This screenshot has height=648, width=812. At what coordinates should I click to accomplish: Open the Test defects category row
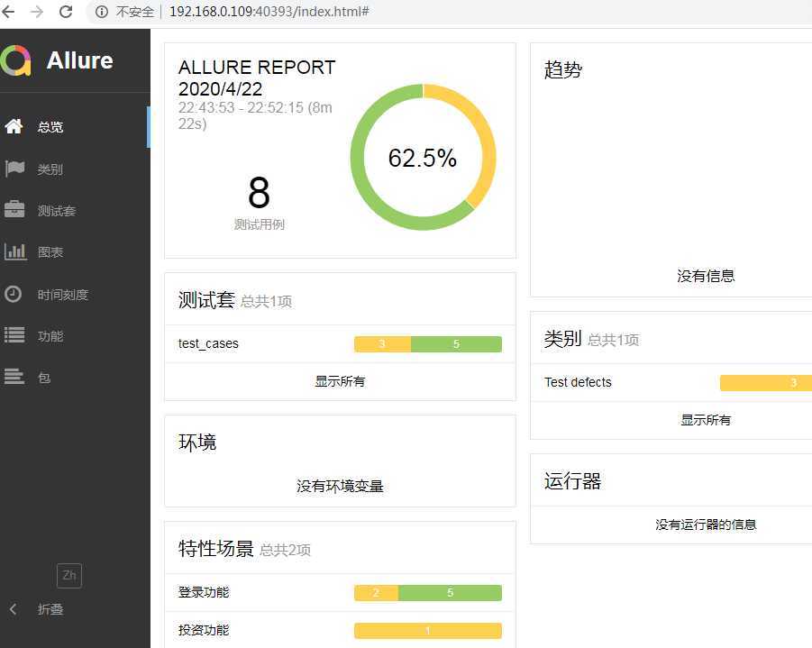pos(671,383)
